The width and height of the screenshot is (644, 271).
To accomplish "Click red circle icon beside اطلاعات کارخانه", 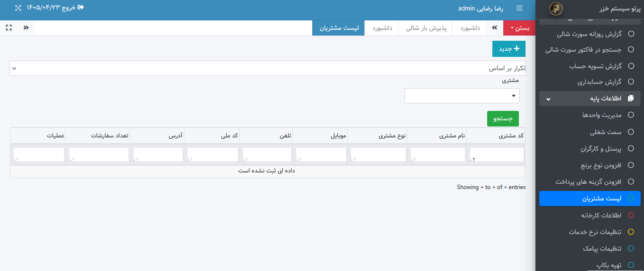I will pos(631,215).
